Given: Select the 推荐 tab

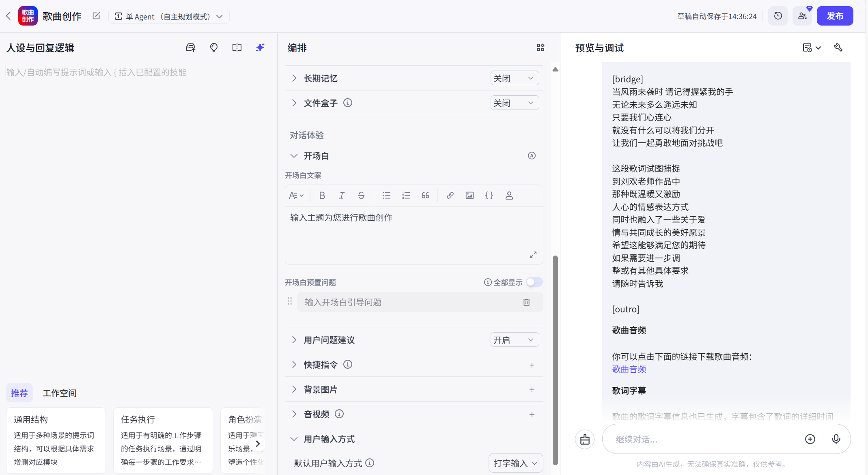Looking at the screenshot, I should coord(19,393).
